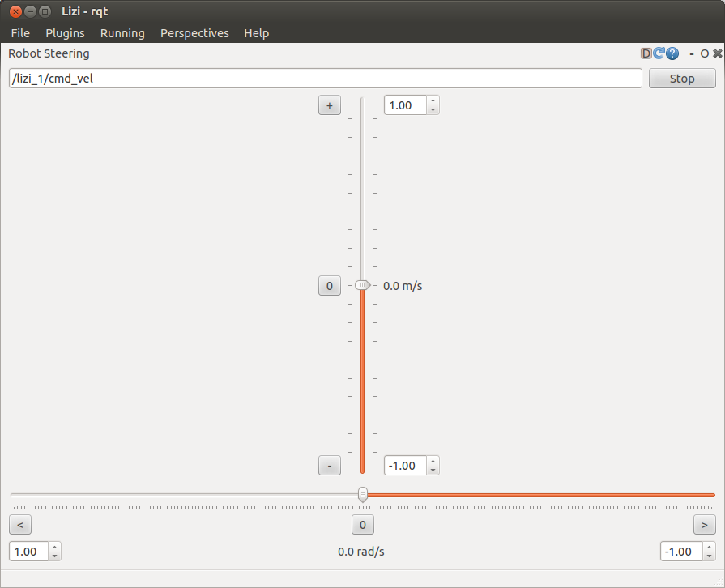Click the Stop button
Screen dimensions: 725x588
[682, 79]
